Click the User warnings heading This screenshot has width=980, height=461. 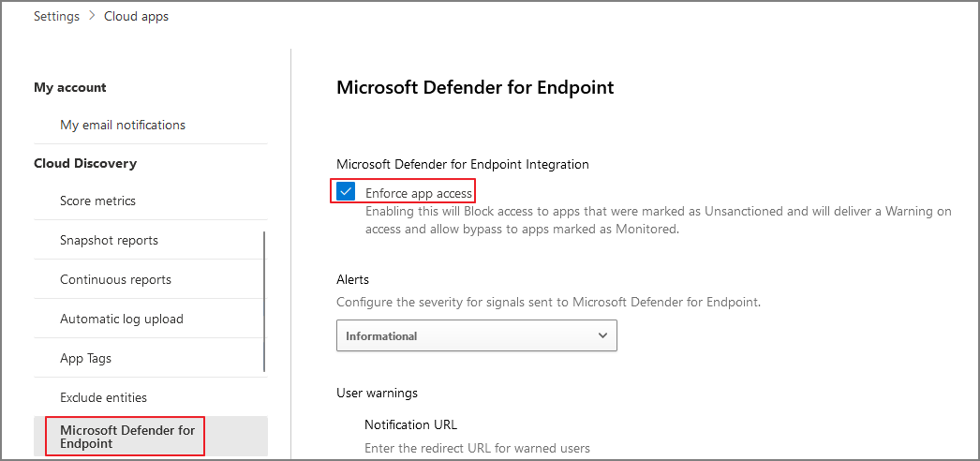click(x=377, y=393)
